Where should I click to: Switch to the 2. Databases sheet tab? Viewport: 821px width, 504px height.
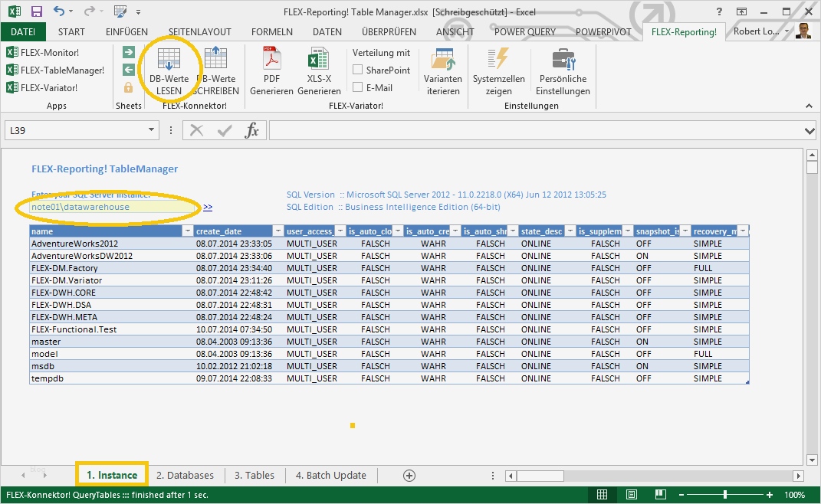click(x=185, y=475)
